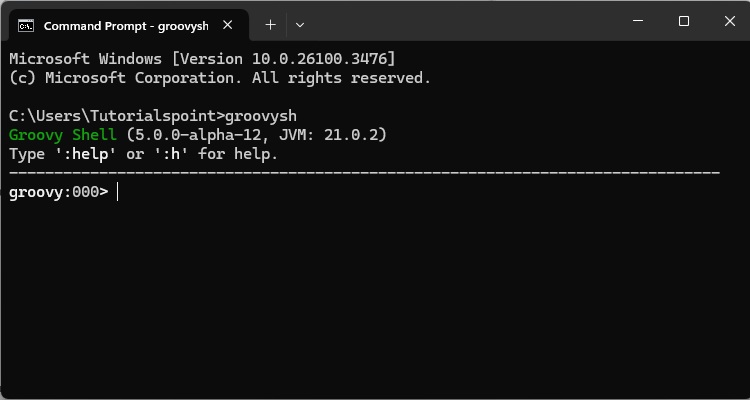Close the Command Prompt - groovysh tab
Screen dimensions: 750x400
pyautogui.click(x=231, y=25)
